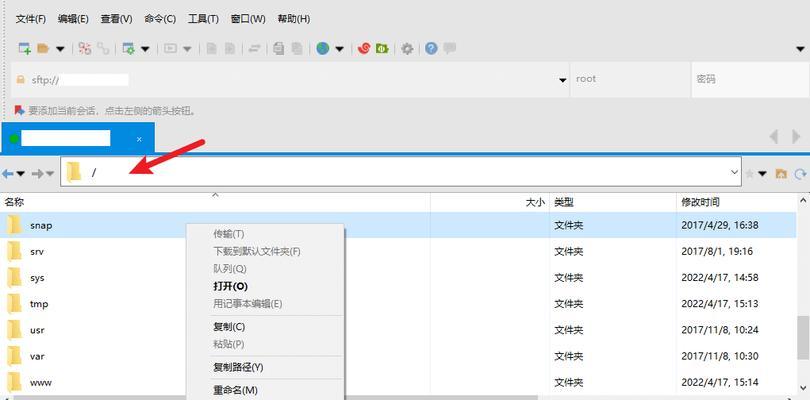Open session properties window-with-gear icon

coord(128,49)
